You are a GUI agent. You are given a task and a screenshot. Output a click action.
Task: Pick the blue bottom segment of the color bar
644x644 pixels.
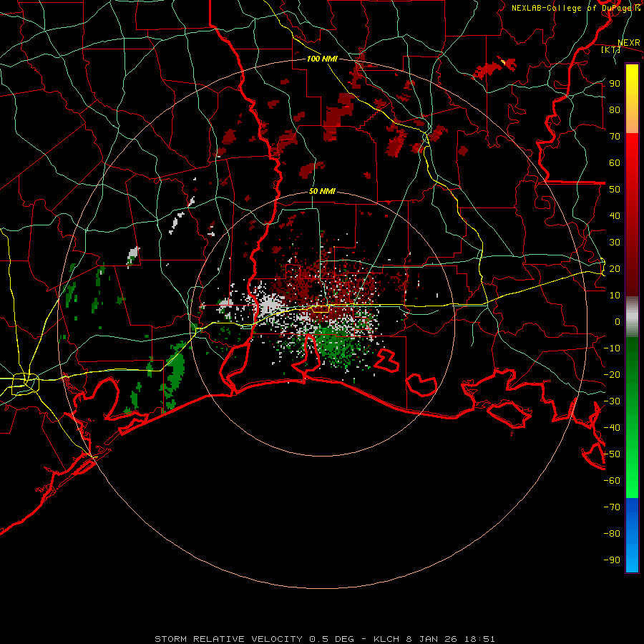[632, 535]
